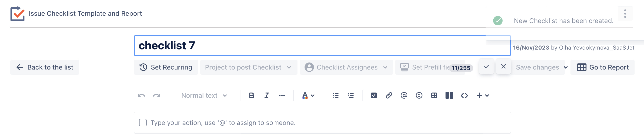This screenshot has width=644, height=136.
Task: Check the empty action item checkbox
Action: pos(143,123)
